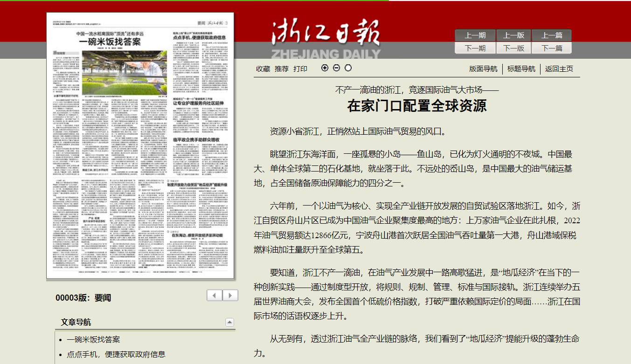Click 临平政企携手助群众增收 on page thumbnail
631x364 pixels.
(197, 140)
